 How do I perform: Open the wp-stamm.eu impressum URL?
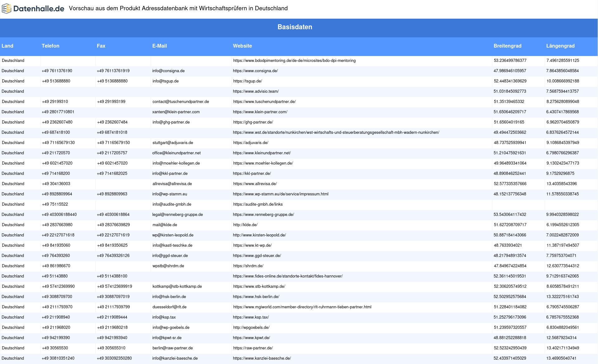pos(281,194)
